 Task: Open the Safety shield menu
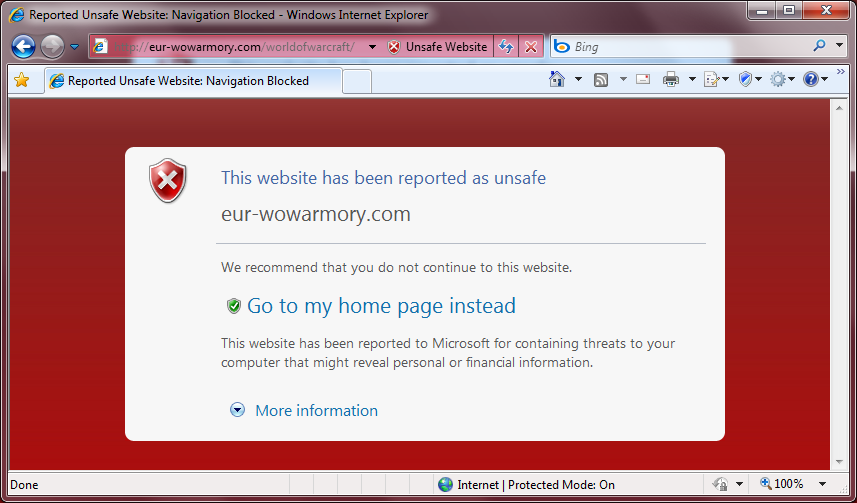coord(750,80)
